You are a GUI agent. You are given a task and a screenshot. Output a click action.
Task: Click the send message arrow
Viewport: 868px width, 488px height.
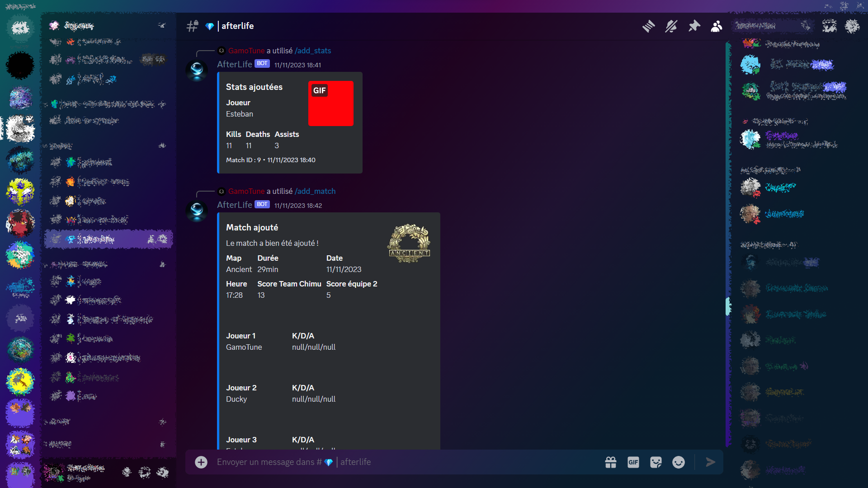710,462
